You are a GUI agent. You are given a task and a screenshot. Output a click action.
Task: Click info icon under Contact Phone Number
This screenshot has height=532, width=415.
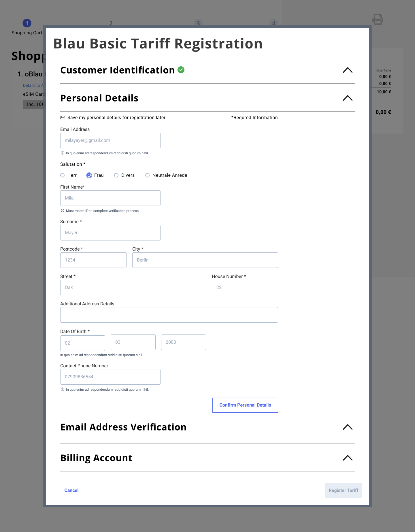pyautogui.click(x=63, y=390)
